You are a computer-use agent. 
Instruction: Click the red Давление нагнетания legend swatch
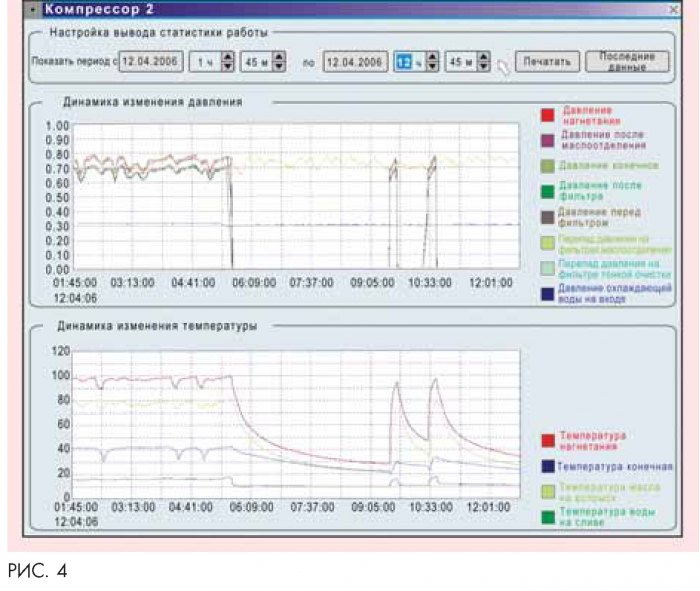546,114
